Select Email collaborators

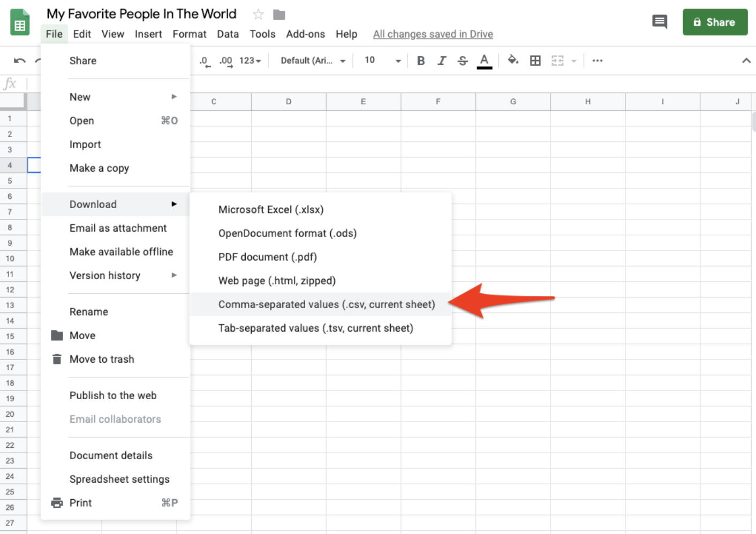pos(116,419)
